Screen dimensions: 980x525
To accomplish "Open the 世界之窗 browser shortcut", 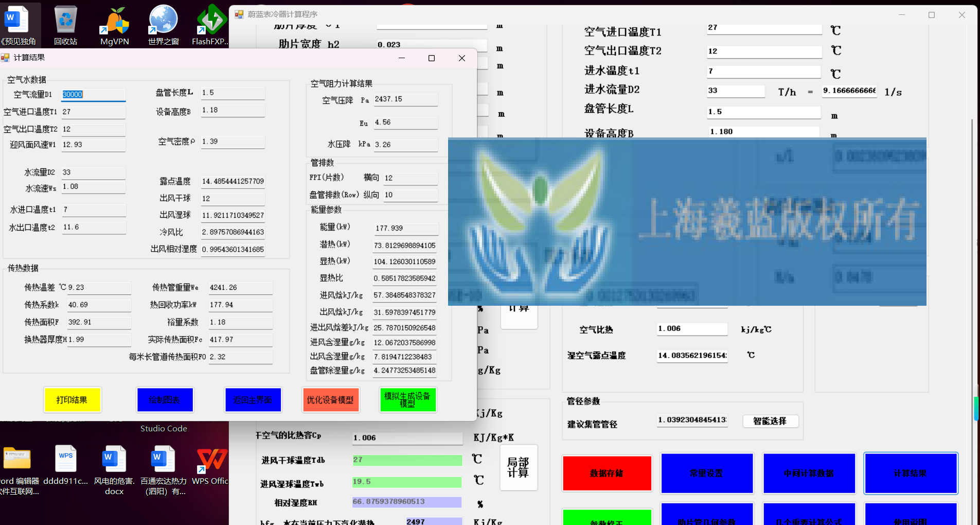I will pyautogui.click(x=163, y=25).
